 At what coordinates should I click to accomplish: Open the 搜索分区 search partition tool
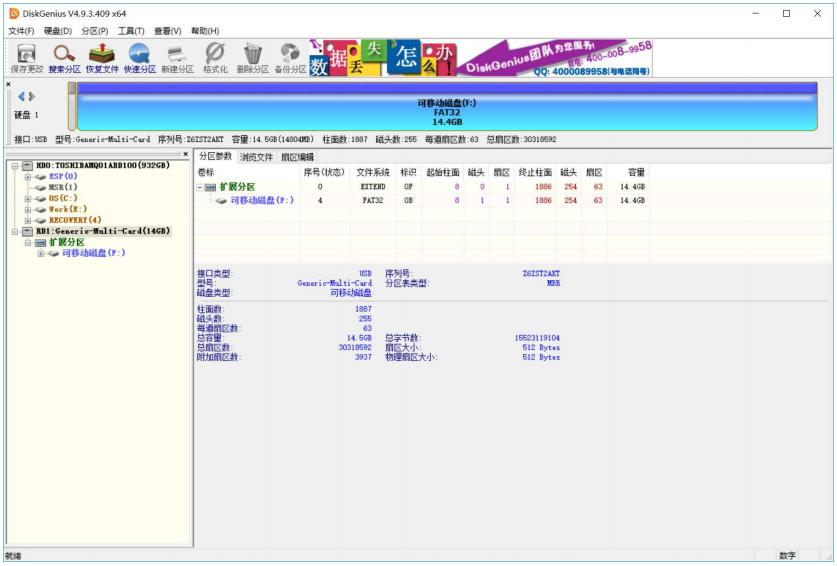[x=64, y=58]
